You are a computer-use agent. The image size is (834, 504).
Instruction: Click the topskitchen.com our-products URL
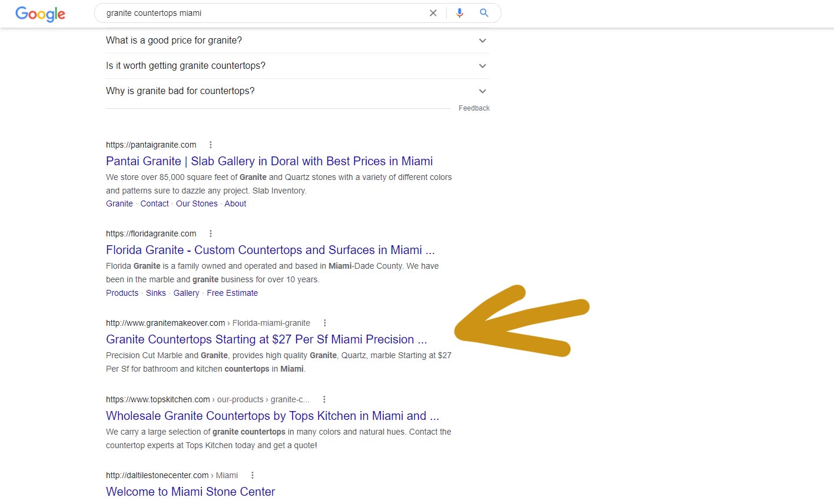208,399
